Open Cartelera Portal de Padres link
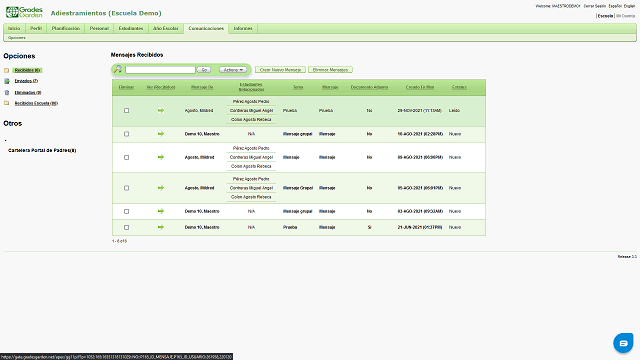 [x=42, y=150]
